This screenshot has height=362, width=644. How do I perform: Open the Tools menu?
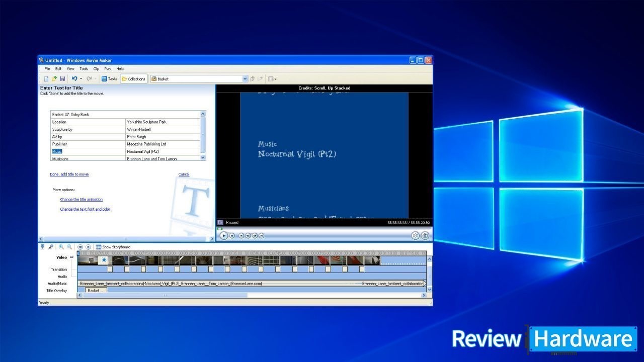point(84,69)
